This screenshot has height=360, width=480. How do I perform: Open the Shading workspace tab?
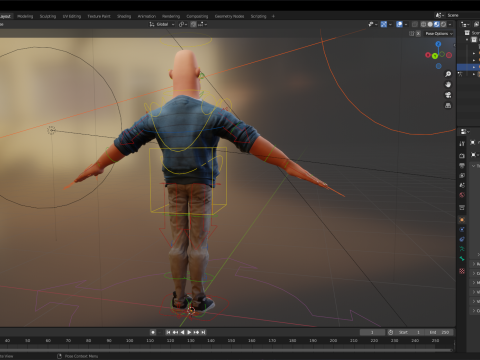124,16
